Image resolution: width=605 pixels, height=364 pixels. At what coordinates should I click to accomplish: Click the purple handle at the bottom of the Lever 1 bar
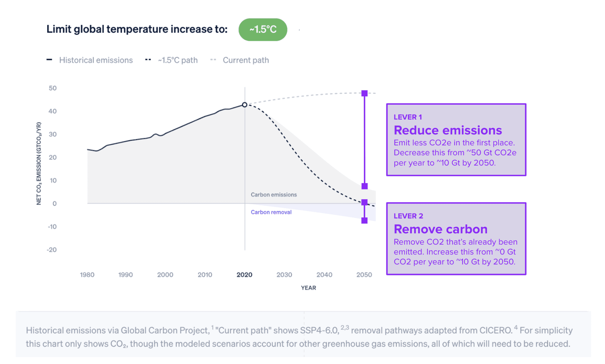(365, 186)
